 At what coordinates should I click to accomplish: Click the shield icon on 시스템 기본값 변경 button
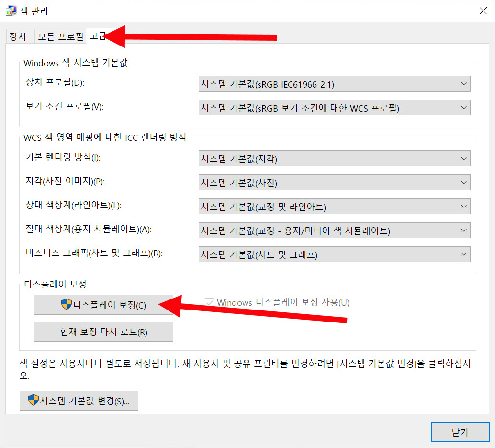click(x=33, y=400)
